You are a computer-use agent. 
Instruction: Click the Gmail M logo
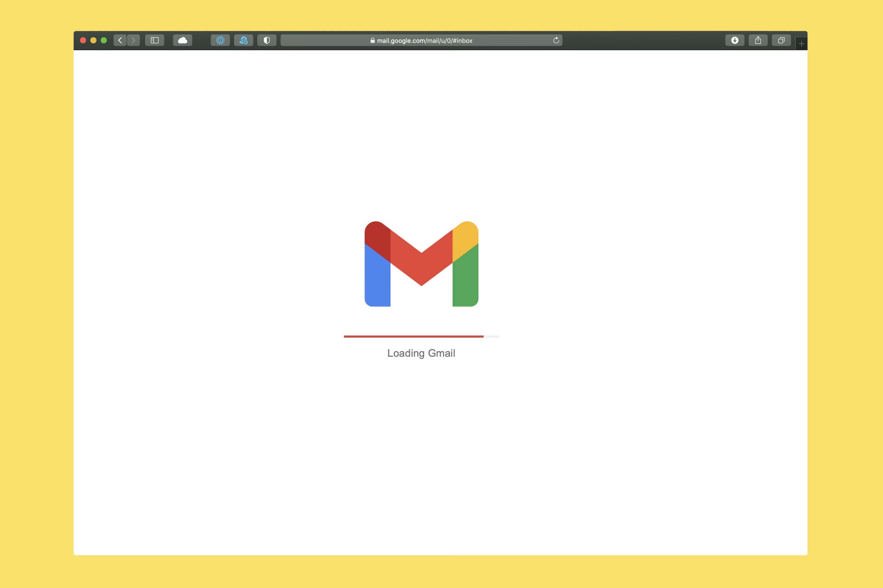click(421, 263)
